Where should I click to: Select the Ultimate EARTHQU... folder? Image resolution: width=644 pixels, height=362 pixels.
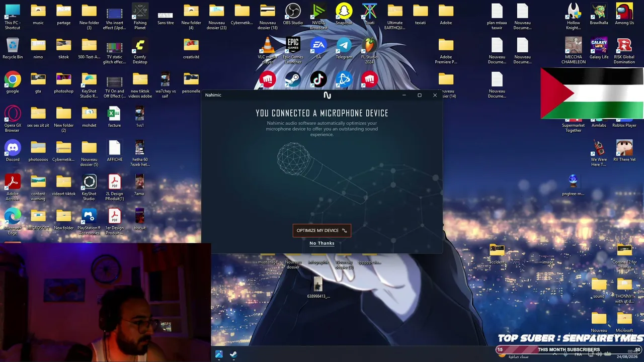click(x=395, y=16)
